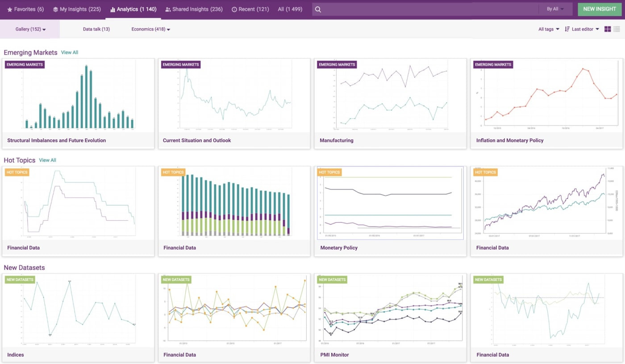Open the Emerging Markets tag on Manufacturing card

[336, 65]
